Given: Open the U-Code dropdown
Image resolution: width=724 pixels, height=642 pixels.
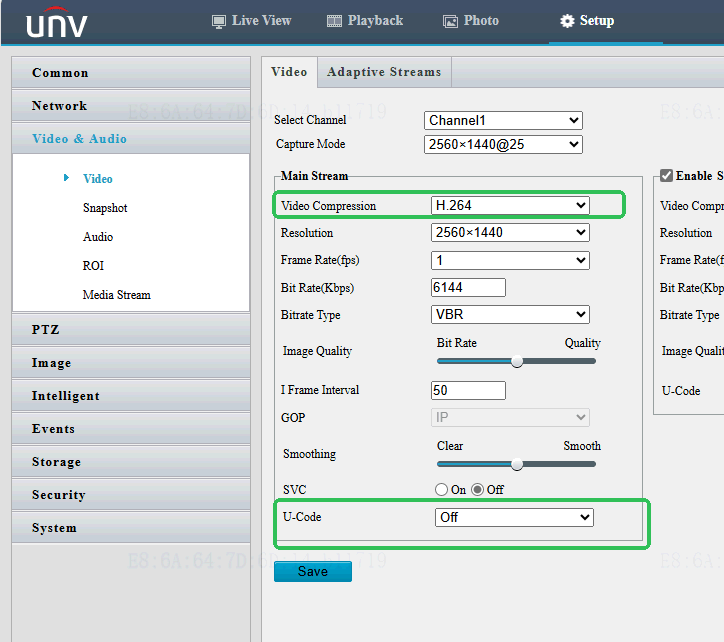Looking at the screenshot, I should point(514,517).
